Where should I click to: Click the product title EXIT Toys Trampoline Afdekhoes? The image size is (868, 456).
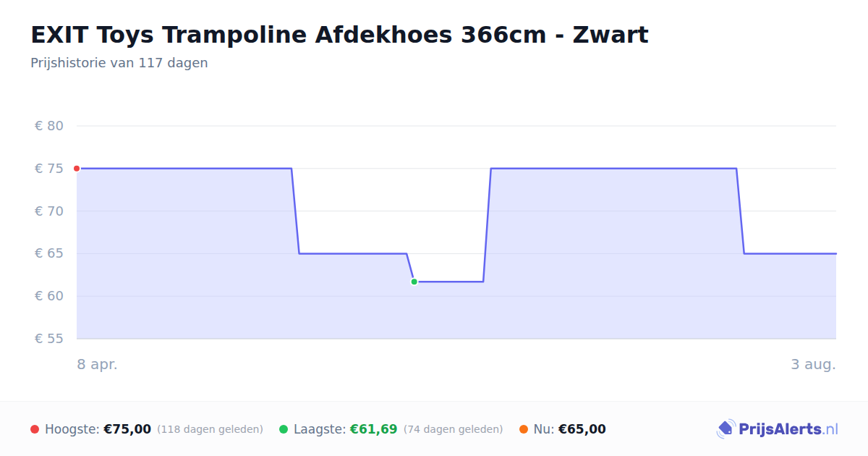339,35
